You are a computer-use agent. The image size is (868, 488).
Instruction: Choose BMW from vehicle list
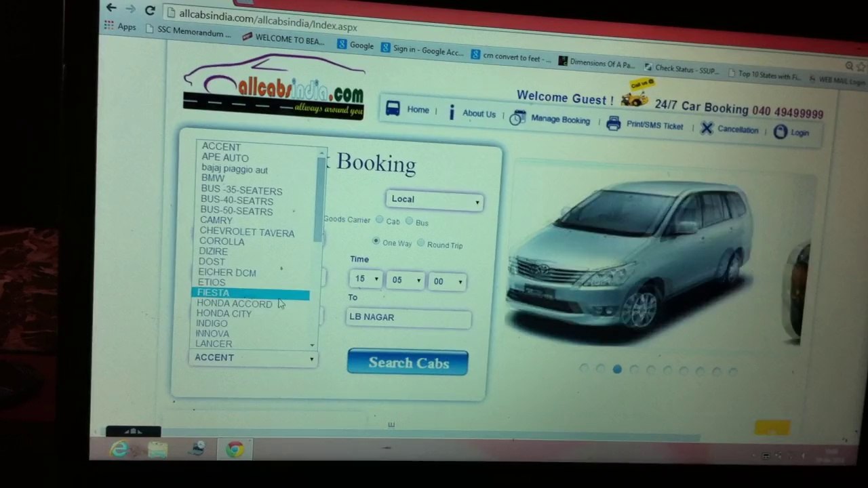212,178
